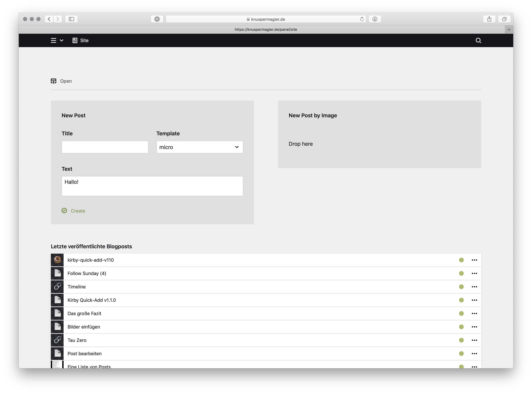Open the Template dropdown showing micro

coord(200,147)
